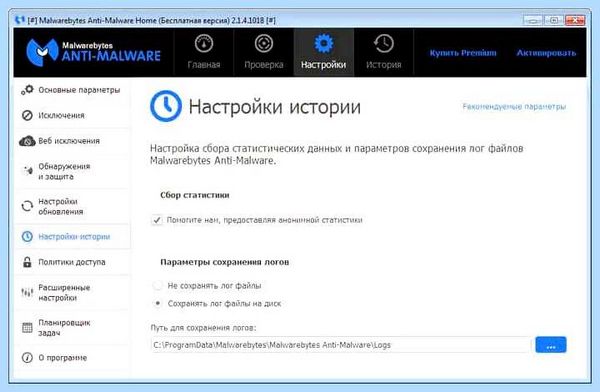Switch to the История tab
The image size is (600, 392).
pyautogui.click(x=383, y=52)
